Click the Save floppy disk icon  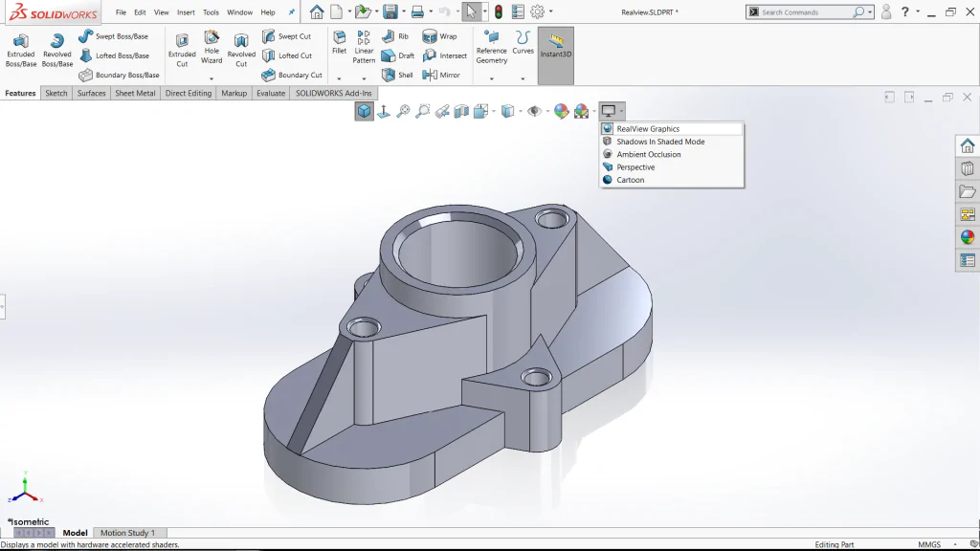(x=390, y=11)
